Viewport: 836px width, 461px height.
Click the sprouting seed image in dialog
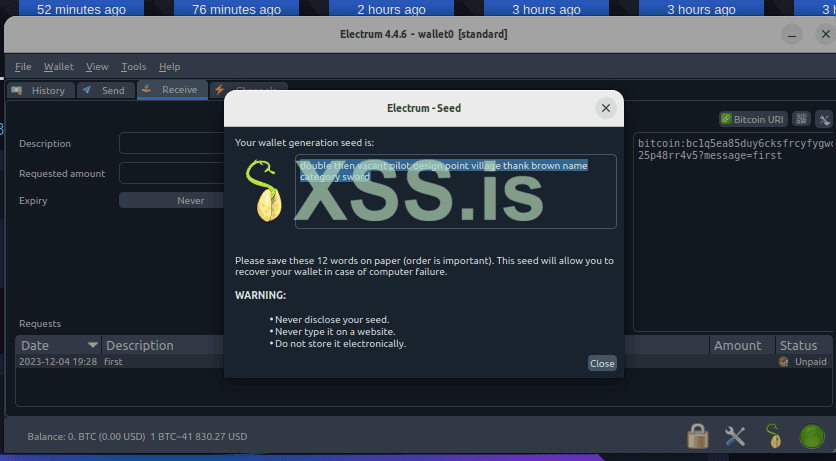[264, 191]
